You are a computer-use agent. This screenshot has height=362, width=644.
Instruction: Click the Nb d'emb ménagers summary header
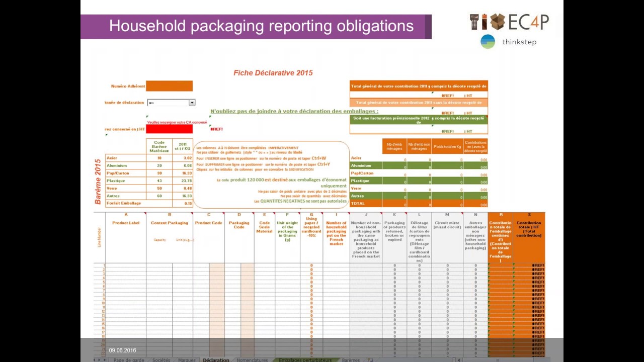tap(394, 146)
